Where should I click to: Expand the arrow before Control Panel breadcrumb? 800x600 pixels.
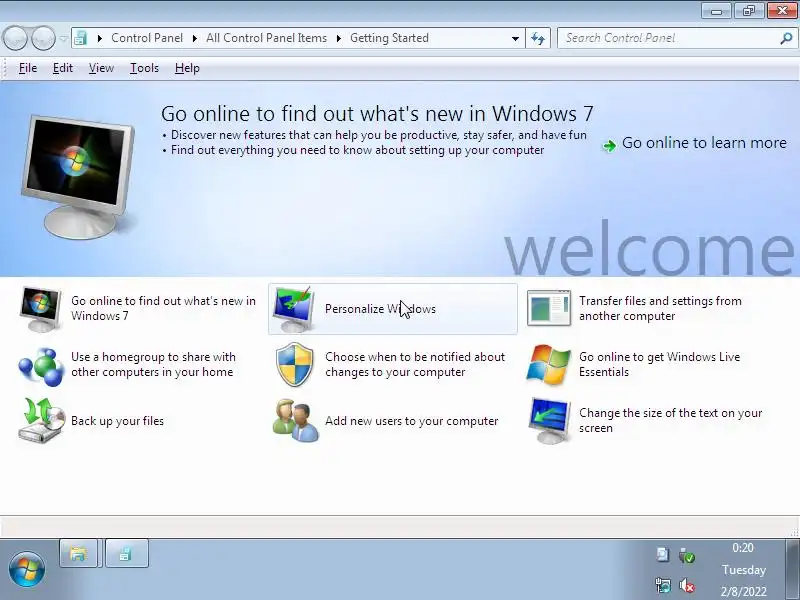coord(100,38)
